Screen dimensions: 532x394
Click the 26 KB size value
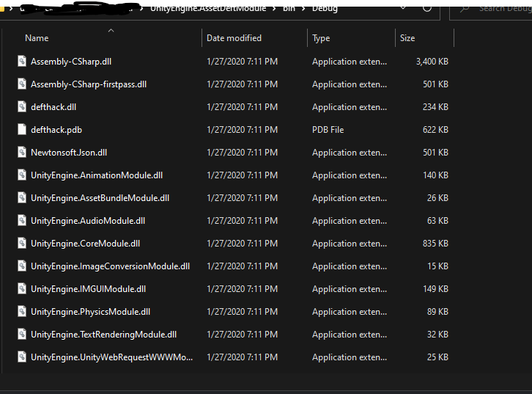437,198
